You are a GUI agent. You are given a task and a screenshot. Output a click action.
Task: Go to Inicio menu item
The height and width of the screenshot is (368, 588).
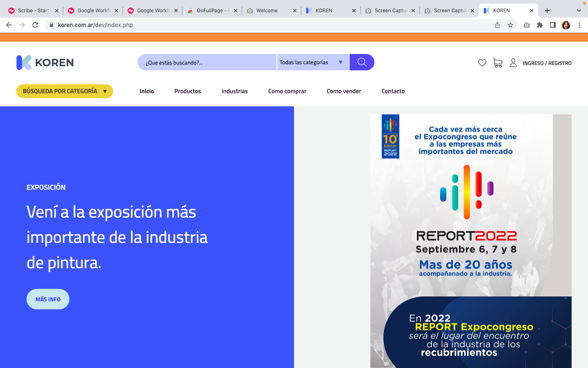(147, 91)
